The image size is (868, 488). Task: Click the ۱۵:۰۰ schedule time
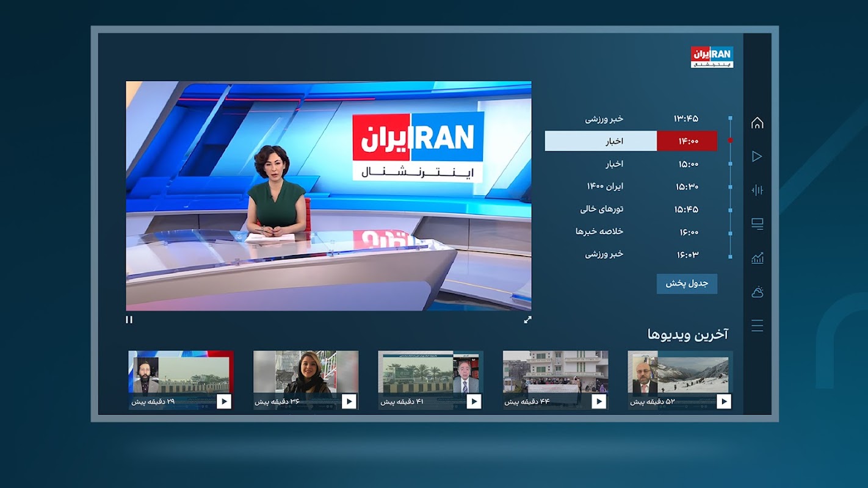click(689, 164)
